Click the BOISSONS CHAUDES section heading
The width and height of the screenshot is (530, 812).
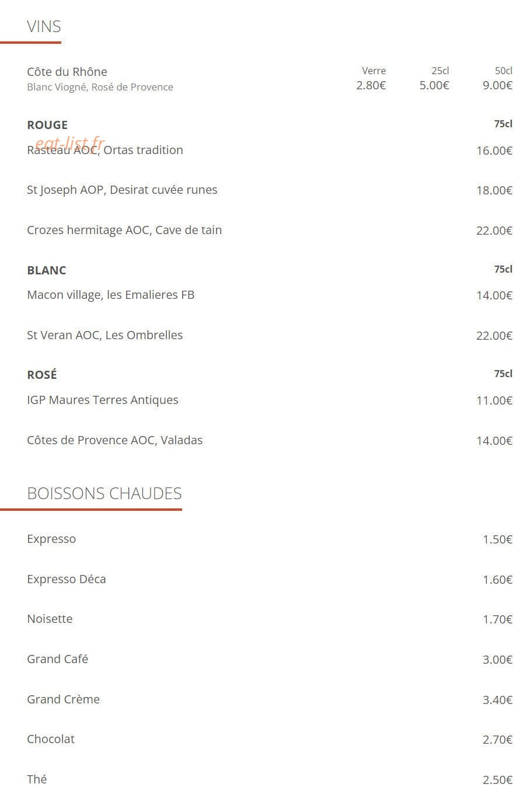104,494
